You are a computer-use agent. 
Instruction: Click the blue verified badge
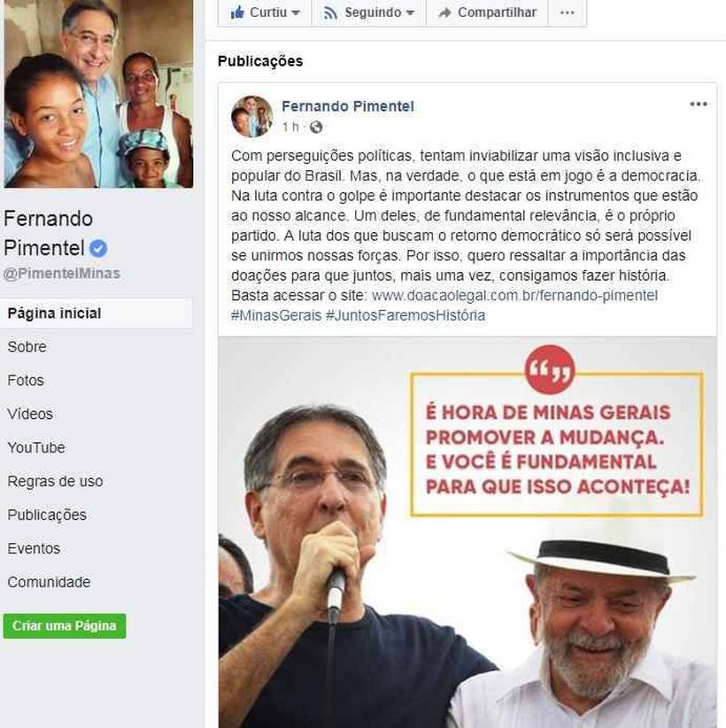98,248
